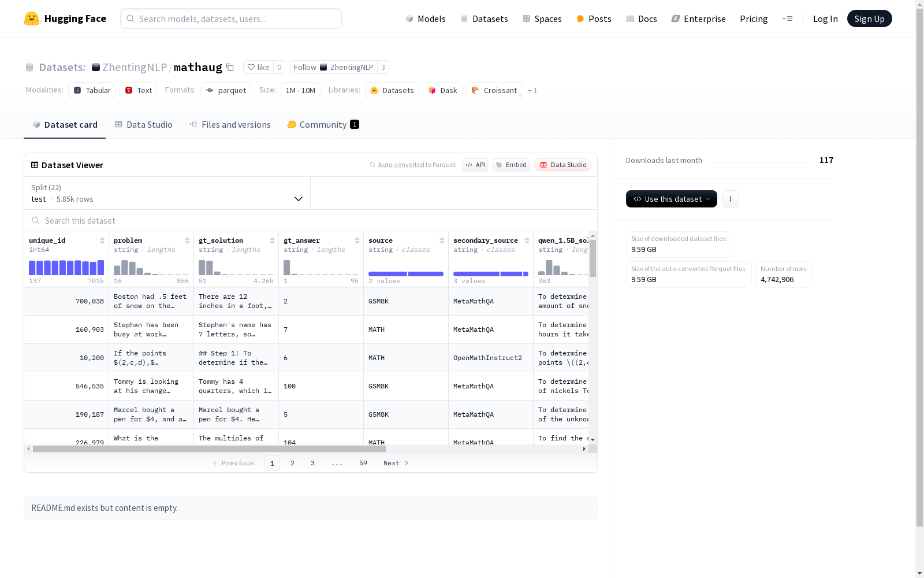Click the Hugging Face logo icon
This screenshot has height=578, width=924.
click(32, 18)
